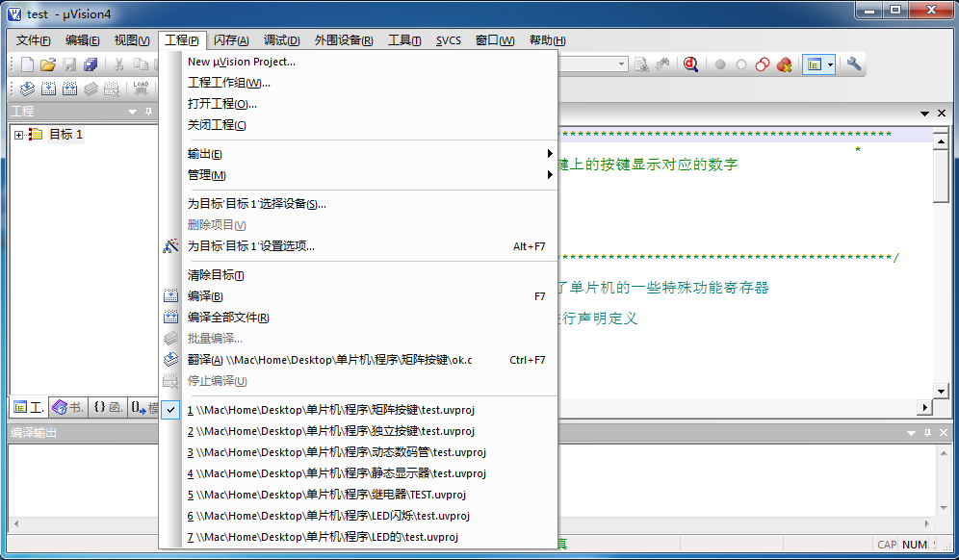Toggle the Enable/Disable Breakpoint icon

pyautogui.click(x=741, y=64)
